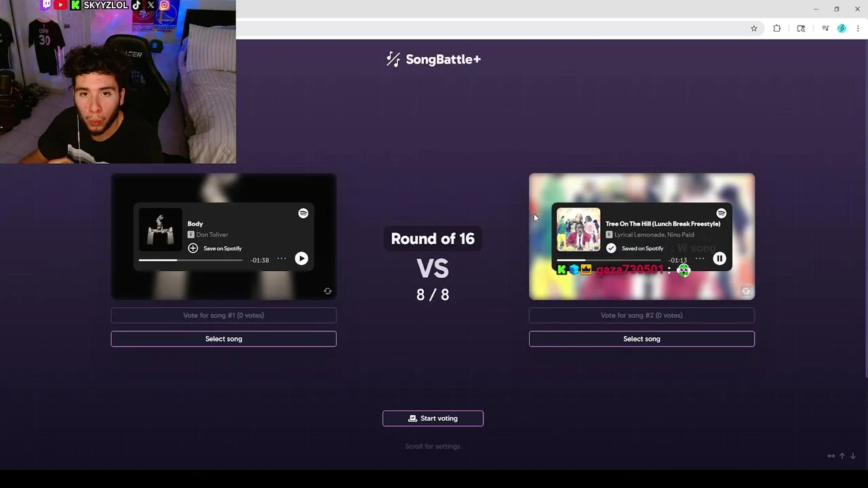Vote for song #2
Image resolution: width=868 pixels, height=488 pixels.
click(x=642, y=315)
